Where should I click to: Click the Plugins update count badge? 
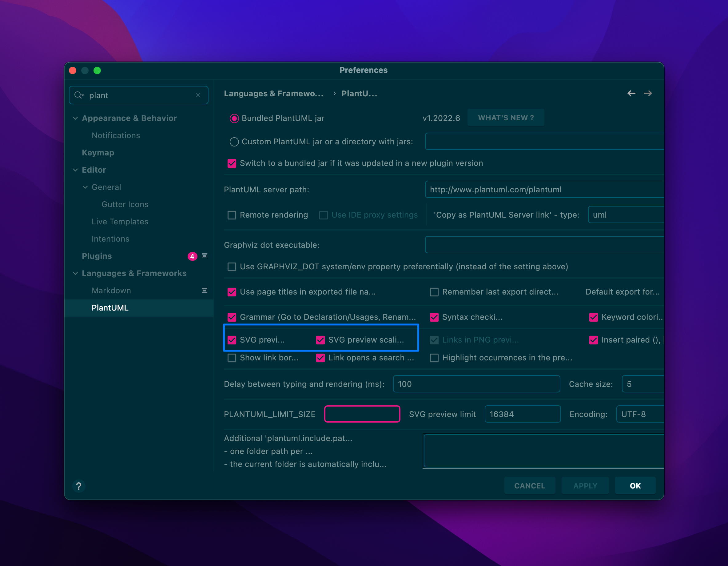click(x=192, y=256)
